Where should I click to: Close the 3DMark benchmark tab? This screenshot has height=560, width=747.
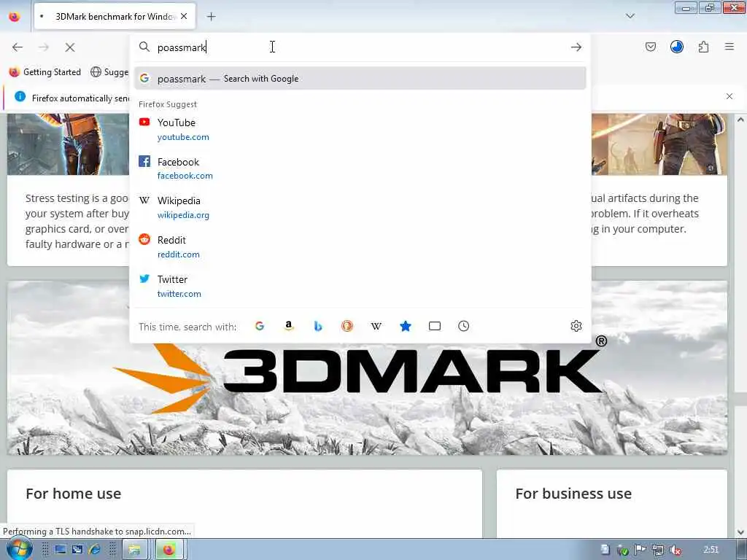[184, 16]
